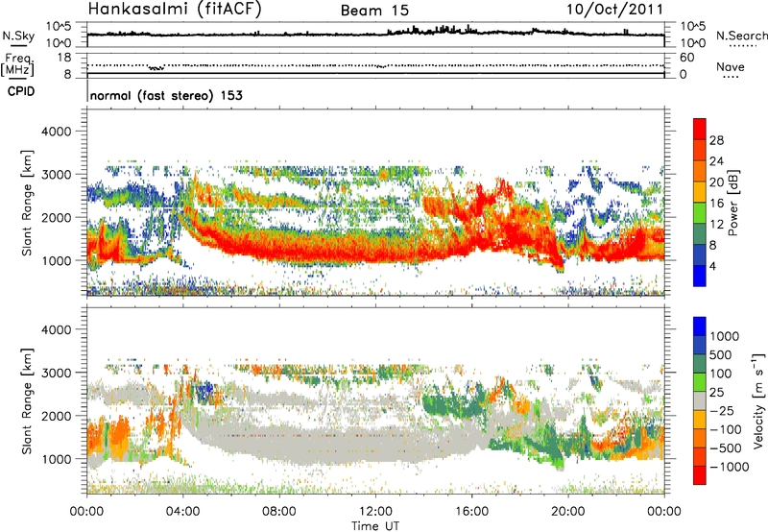The height and width of the screenshot is (532, 768).
Task: Pick the bottom red segment of velocity colorbar
Action: (700, 475)
